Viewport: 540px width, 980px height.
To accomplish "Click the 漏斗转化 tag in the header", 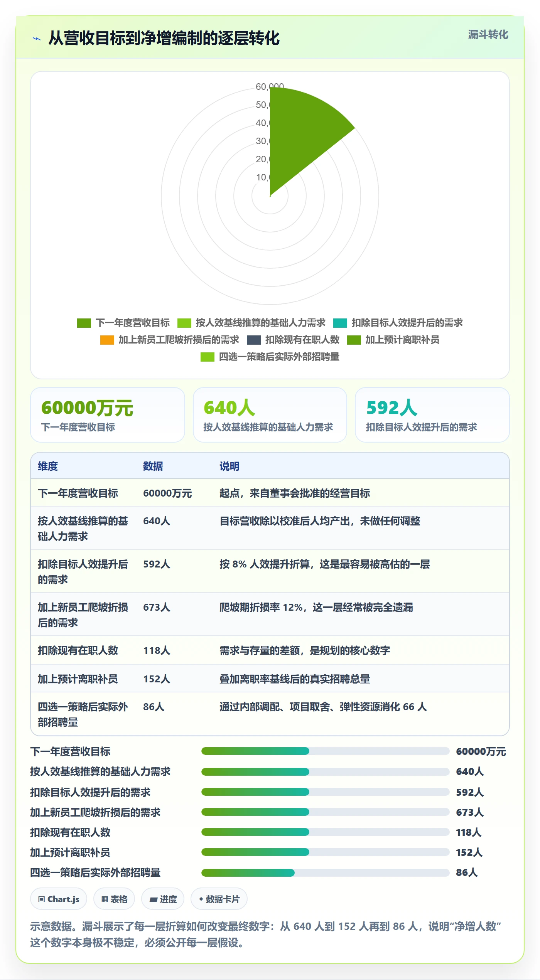I will (488, 35).
